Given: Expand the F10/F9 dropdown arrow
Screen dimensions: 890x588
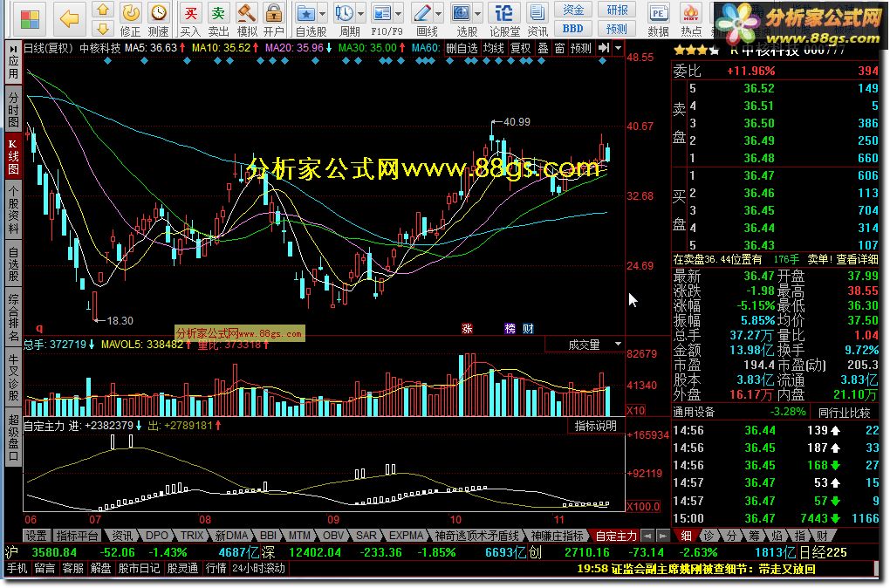Looking at the screenshot, I should [x=399, y=13].
